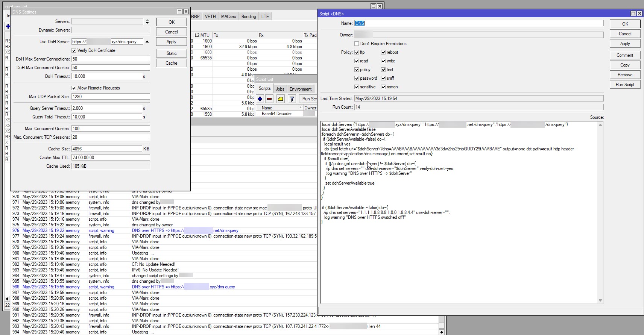Image resolution: width=644 pixels, height=335 pixels.
Task: Cancel the DNS Settings dialog
Action: (x=172, y=32)
